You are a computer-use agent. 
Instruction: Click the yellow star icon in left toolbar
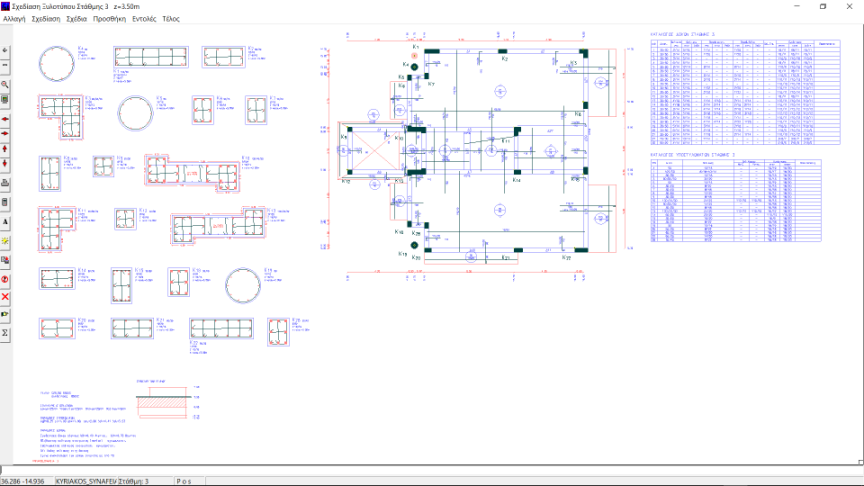click(6, 241)
